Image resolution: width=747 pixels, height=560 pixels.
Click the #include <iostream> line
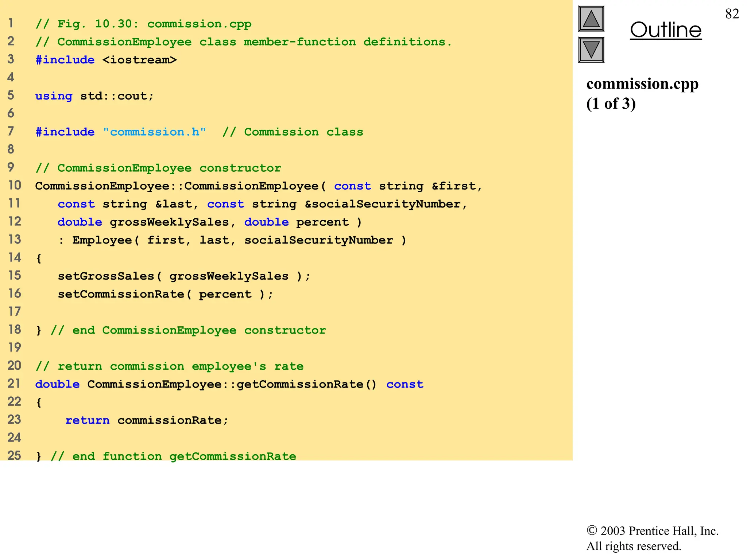(x=106, y=60)
